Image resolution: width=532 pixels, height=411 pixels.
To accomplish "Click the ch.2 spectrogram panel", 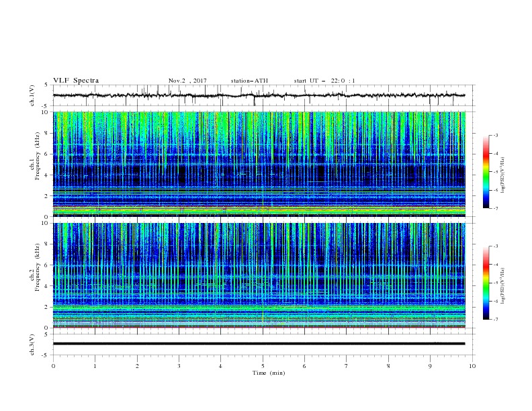I will pos(259,275).
